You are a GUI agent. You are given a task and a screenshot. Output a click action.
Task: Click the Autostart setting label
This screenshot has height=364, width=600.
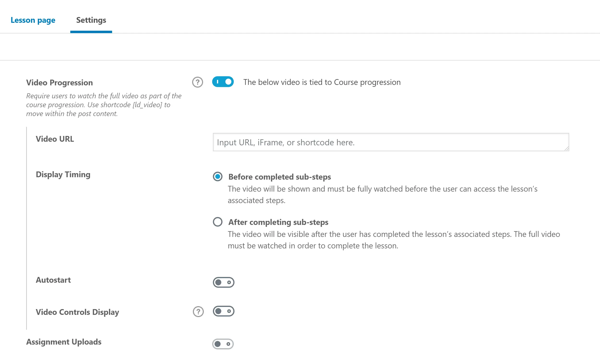coord(53,280)
